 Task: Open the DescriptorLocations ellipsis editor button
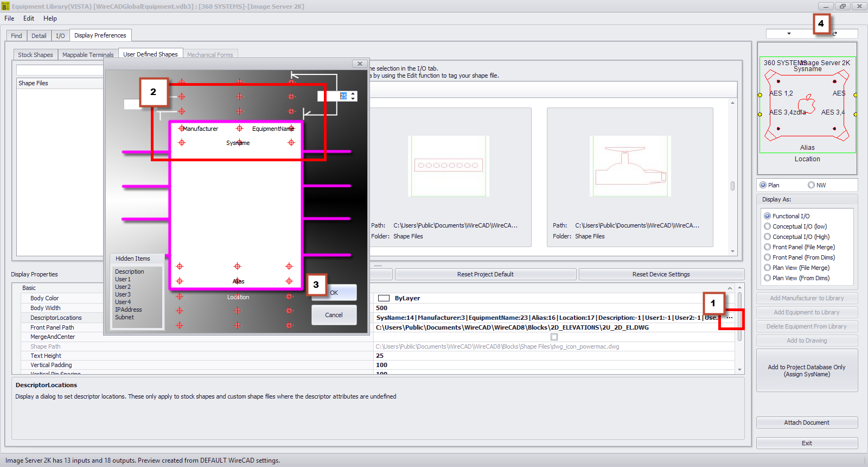pyautogui.click(x=730, y=318)
